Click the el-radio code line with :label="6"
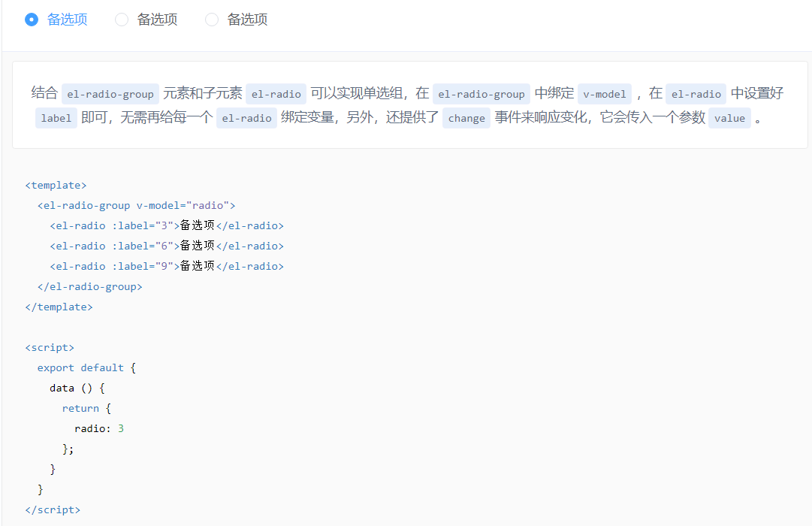Screen dimensions: 812x526 pyautogui.click(x=167, y=246)
